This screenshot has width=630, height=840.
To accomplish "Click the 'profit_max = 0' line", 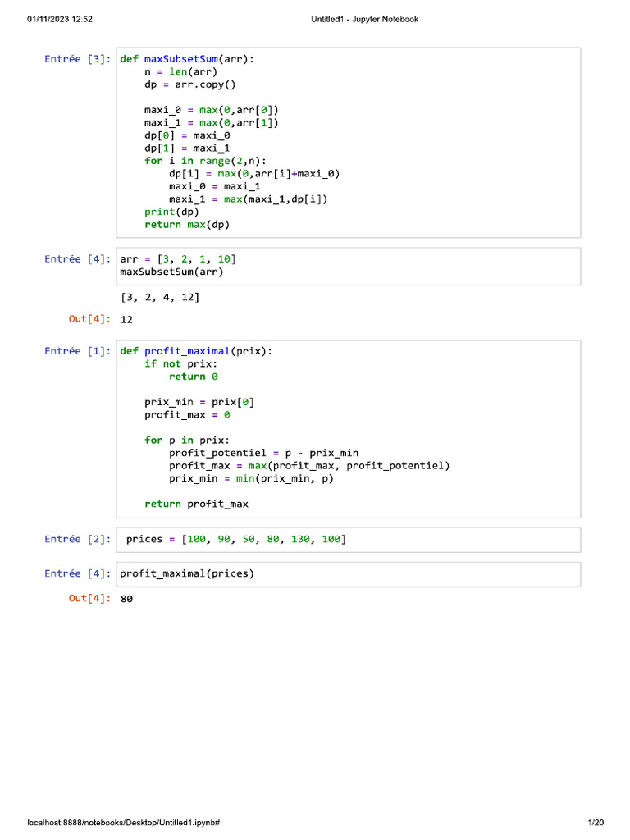I will [x=187, y=414].
